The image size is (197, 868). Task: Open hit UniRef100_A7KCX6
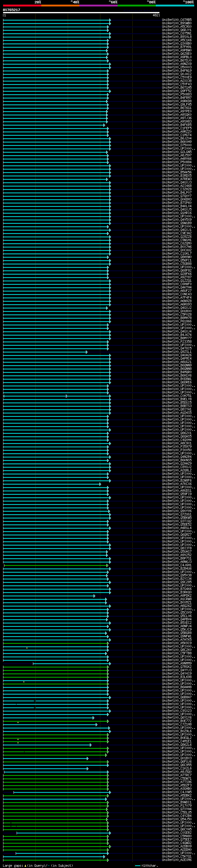tap(177, 484)
